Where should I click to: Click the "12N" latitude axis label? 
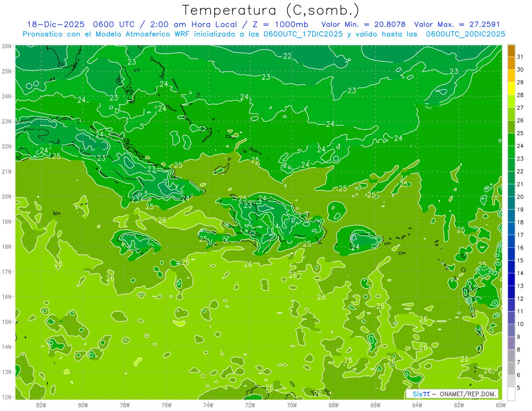click(7, 397)
